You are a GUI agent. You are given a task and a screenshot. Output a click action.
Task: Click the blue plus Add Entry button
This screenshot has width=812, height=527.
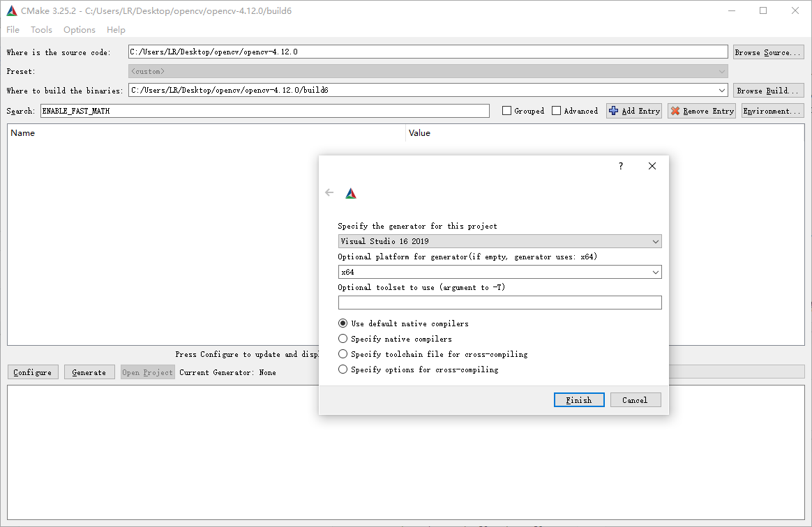click(x=634, y=111)
